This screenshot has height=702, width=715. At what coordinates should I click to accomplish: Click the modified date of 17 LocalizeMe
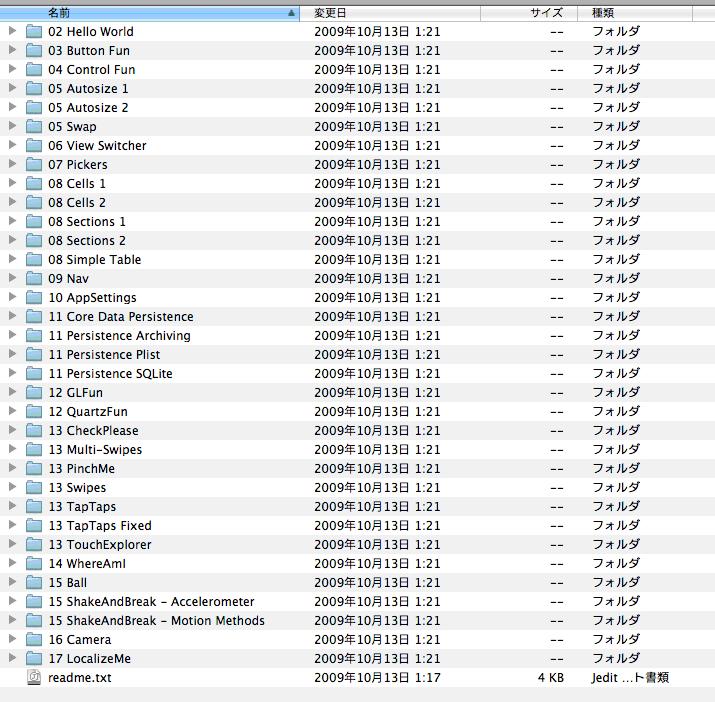[377, 659]
